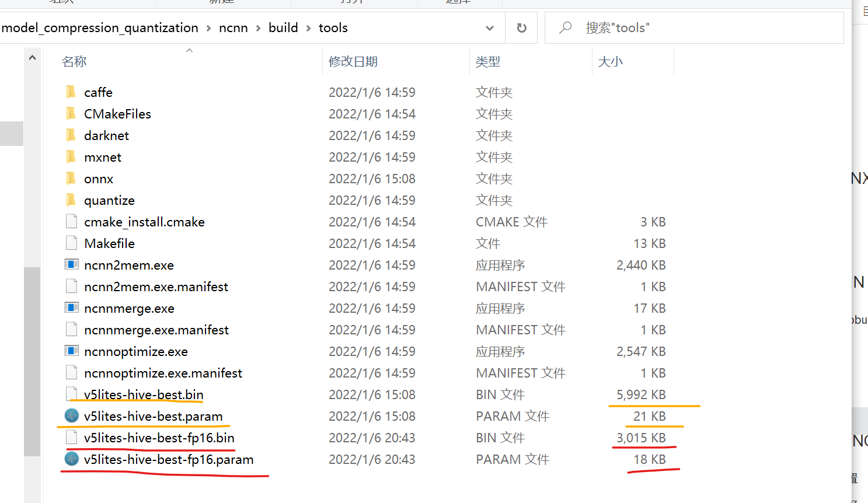Select v5lites-hive-best-fp16.bin file name

[159, 438]
